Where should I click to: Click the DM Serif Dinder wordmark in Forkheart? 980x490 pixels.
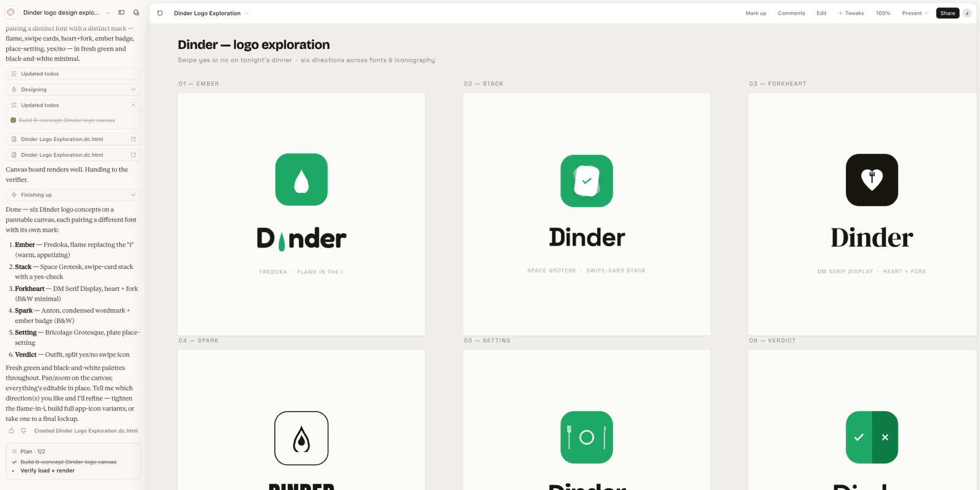[x=872, y=238]
